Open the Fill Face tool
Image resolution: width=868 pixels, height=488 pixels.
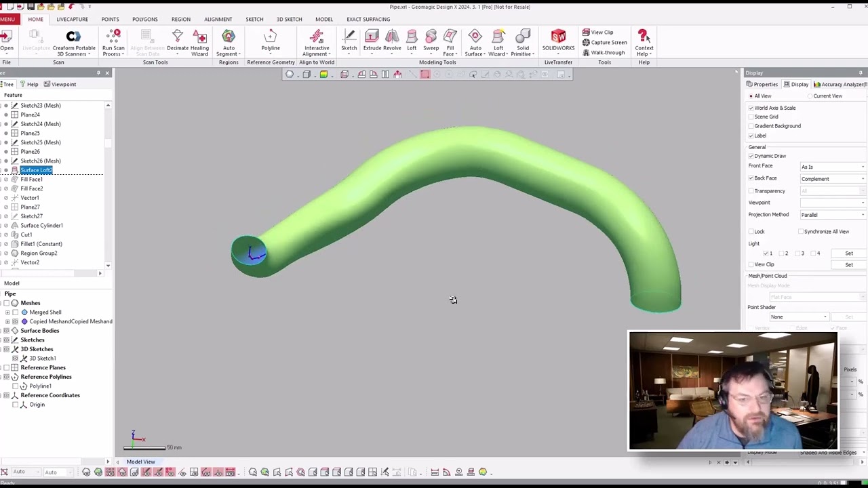[x=450, y=41]
